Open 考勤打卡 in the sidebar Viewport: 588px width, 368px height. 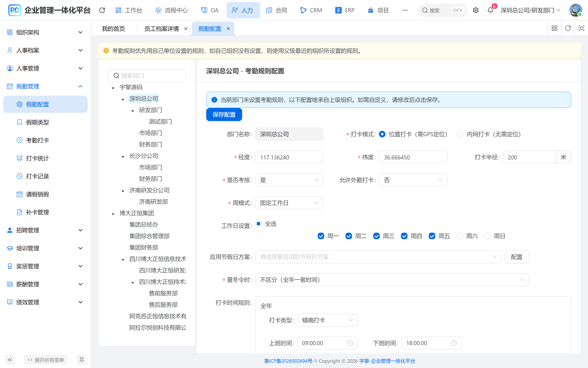tap(46, 140)
